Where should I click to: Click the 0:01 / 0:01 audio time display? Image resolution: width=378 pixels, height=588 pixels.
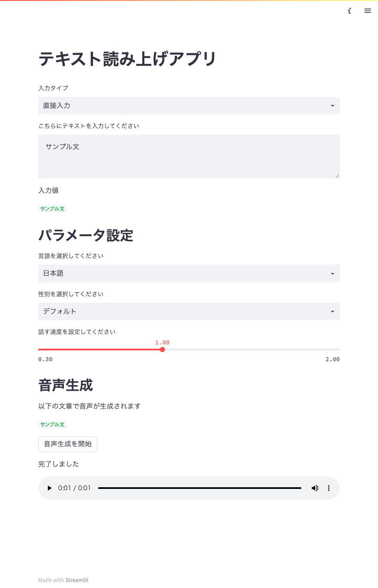pyautogui.click(x=75, y=488)
